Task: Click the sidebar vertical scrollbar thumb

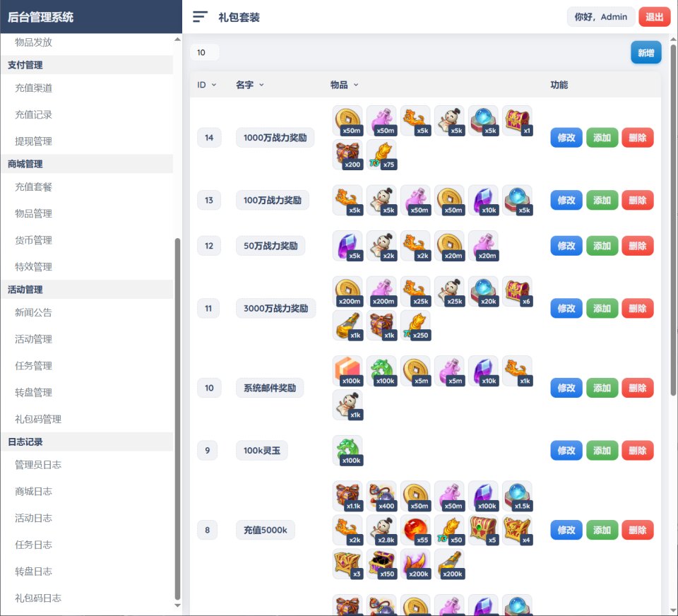Action: 177,417
